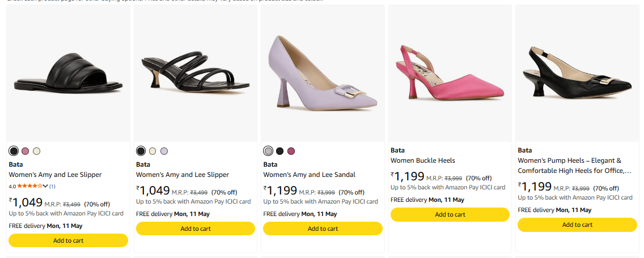Pick maroon swatch on Amy and Lee Sandal

291,151
